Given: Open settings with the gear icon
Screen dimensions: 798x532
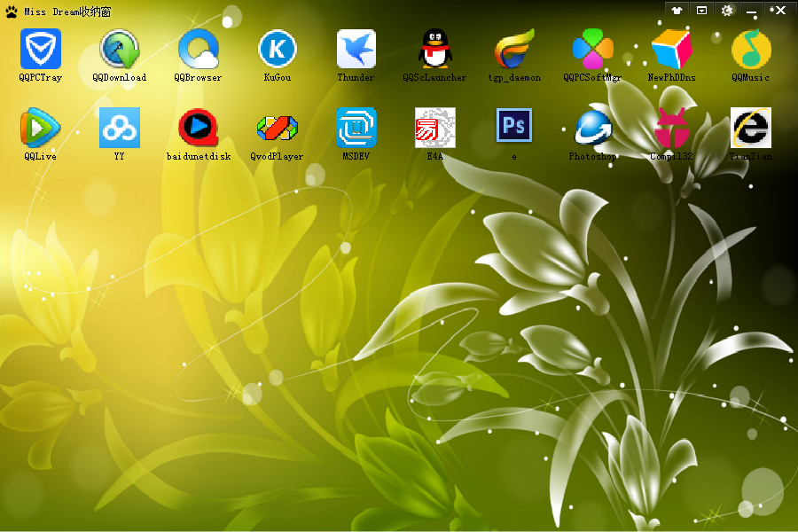Looking at the screenshot, I should point(727,10).
